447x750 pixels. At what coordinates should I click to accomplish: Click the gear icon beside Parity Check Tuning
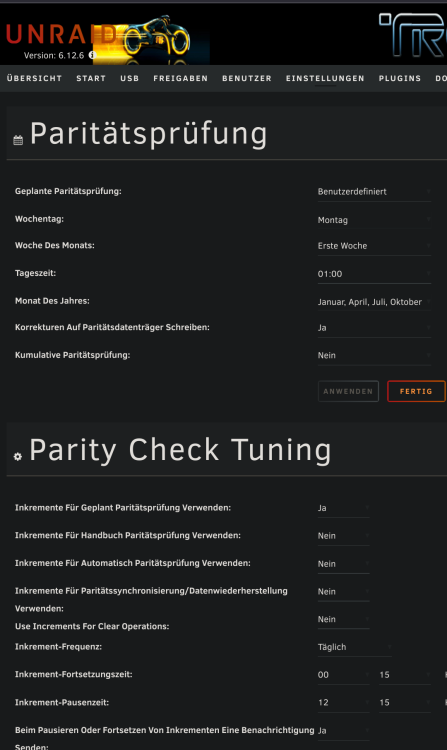(x=18, y=456)
